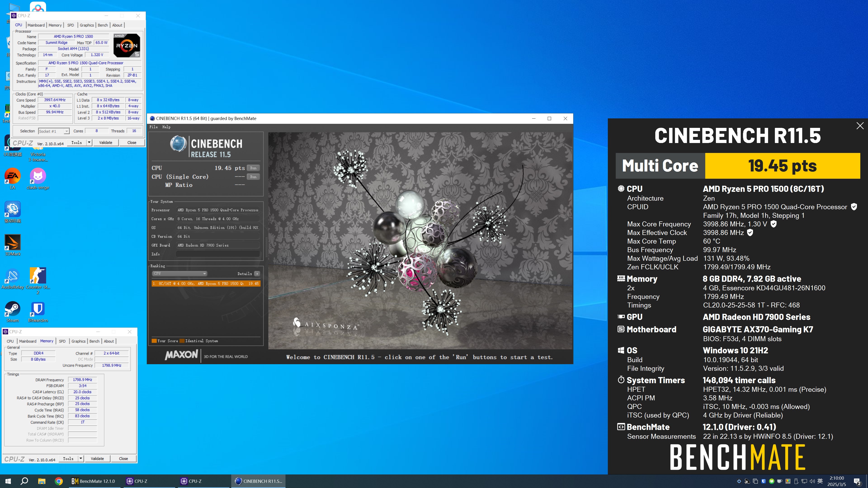Open File Explorer from the taskbar

[41, 481]
